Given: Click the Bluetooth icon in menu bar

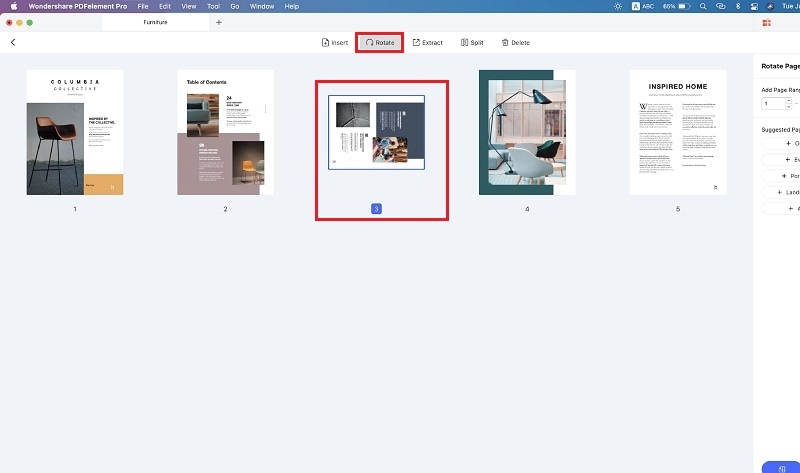Looking at the screenshot, I should 738,6.
